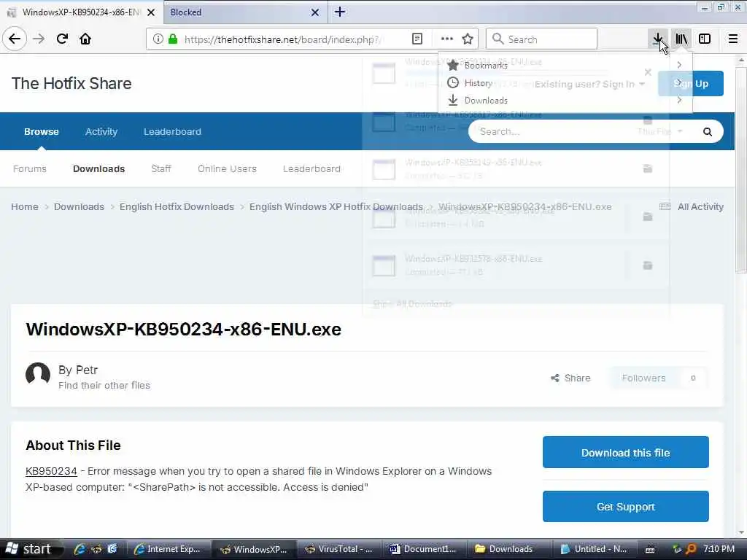Viewport: 747px width, 560px height.
Task: Open the Downloads sub-navigation link
Action: 98,168
